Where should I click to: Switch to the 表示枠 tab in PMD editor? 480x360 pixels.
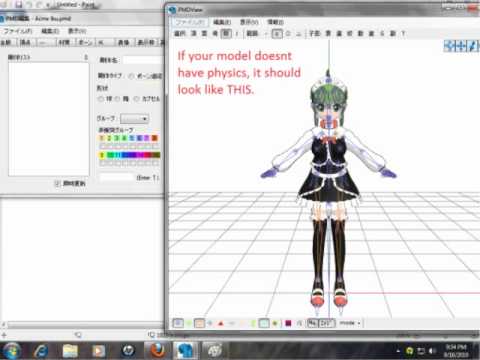pos(146,42)
